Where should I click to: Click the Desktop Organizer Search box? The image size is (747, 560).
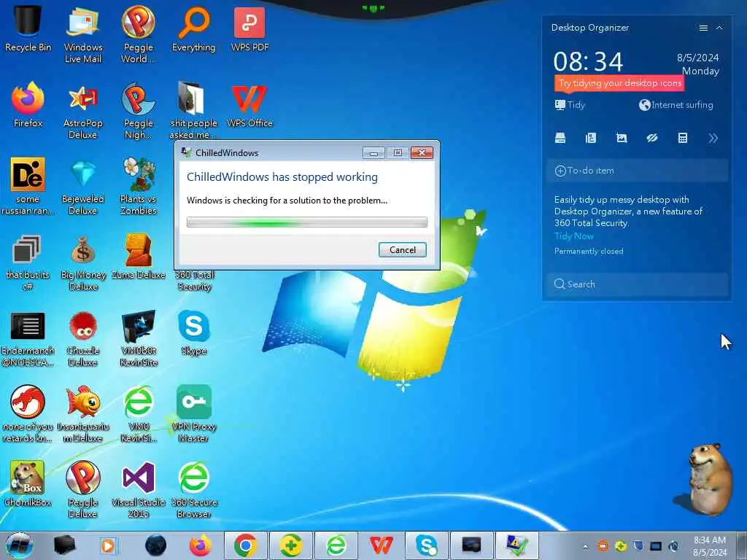click(x=638, y=284)
